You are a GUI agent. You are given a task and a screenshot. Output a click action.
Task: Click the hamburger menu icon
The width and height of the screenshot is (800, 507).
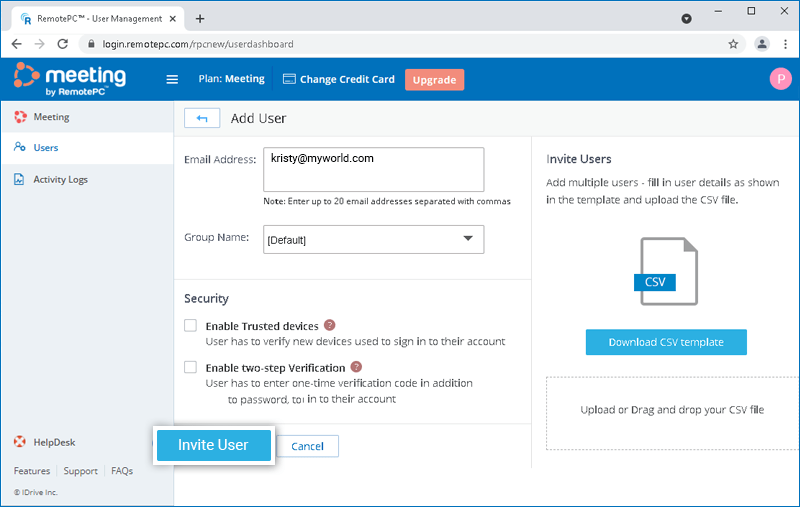coord(172,80)
